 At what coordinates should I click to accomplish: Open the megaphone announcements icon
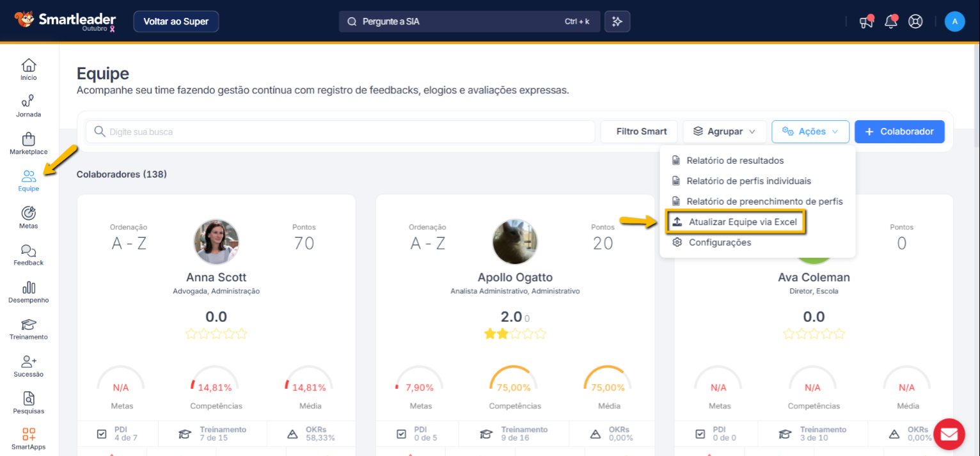[866, 22]
